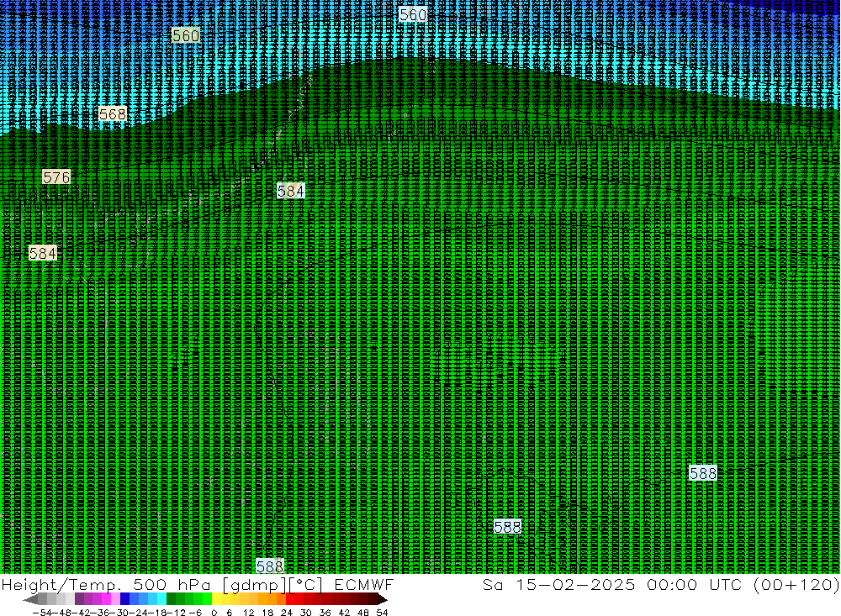Click the 576 contour height label
841x616 pixels.
click(x=56, y=177)
